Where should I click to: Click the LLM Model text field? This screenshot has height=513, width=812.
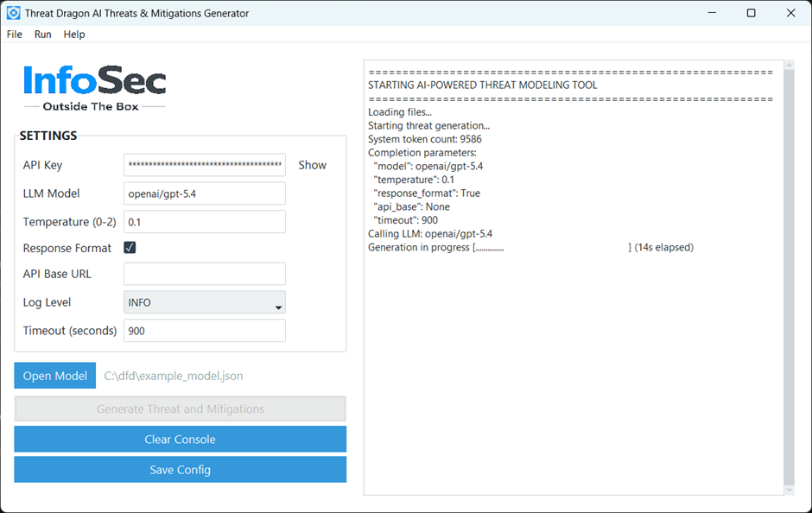point(205,193)
